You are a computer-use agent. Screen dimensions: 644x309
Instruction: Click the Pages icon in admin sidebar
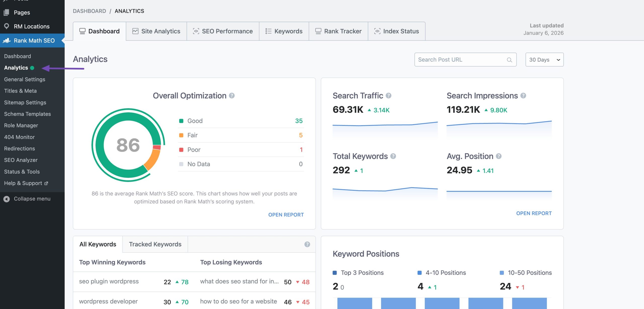[x=7, y=12]
